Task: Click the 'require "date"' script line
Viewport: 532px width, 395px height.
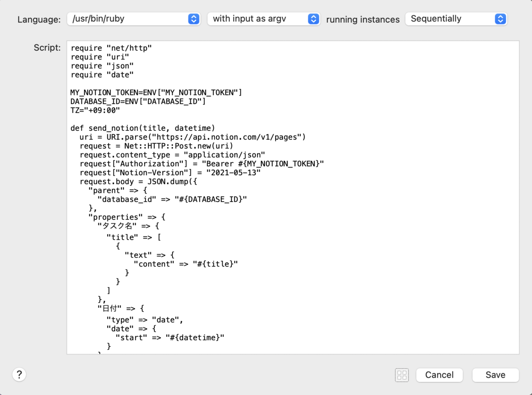Action: click(102, 74)
